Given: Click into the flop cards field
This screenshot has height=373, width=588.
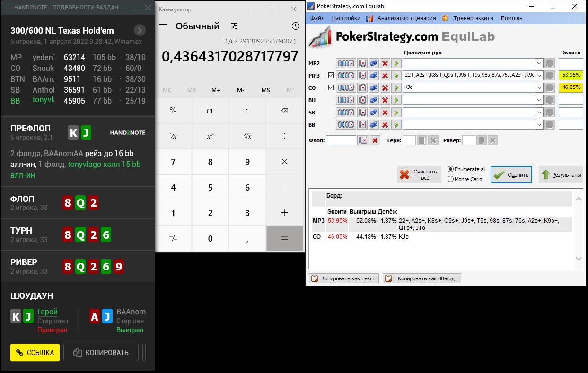Looking at the screenshot, I should click(x=341, y=140).
